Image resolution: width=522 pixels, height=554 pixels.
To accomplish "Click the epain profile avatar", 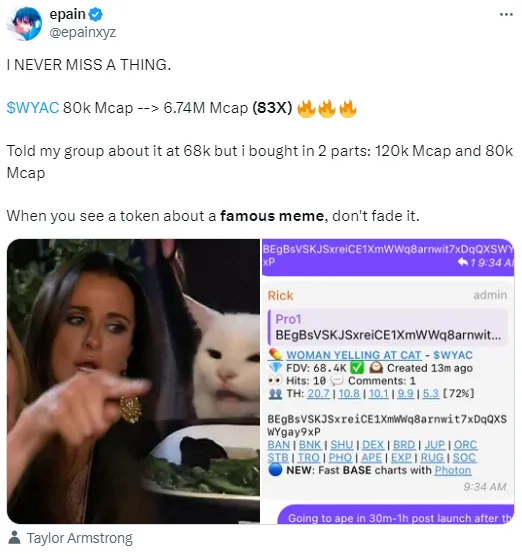I will pos(24,24).
